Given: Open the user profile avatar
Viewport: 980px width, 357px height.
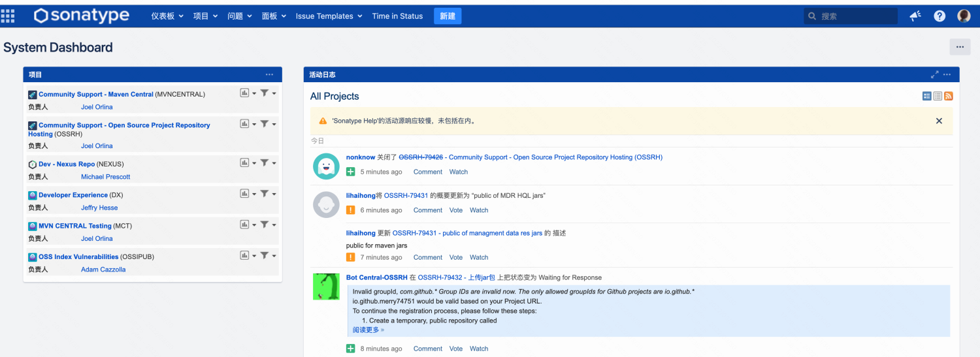Looking at the screenshot, I should coord(964,16).
